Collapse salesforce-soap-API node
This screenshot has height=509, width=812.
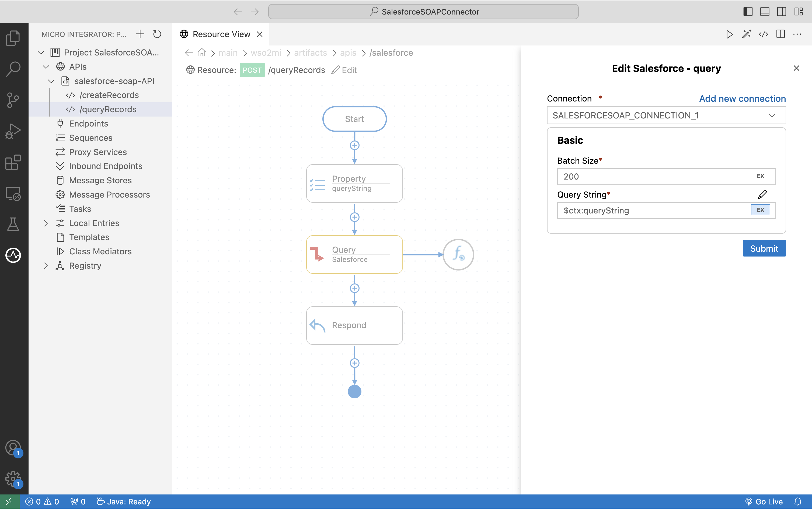coord(51,81)
